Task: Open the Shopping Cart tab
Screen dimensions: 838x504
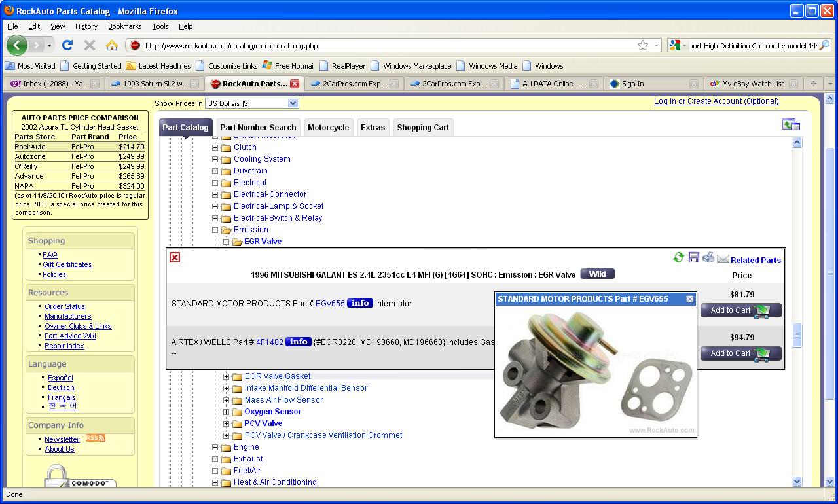Action: coord(423,128)
